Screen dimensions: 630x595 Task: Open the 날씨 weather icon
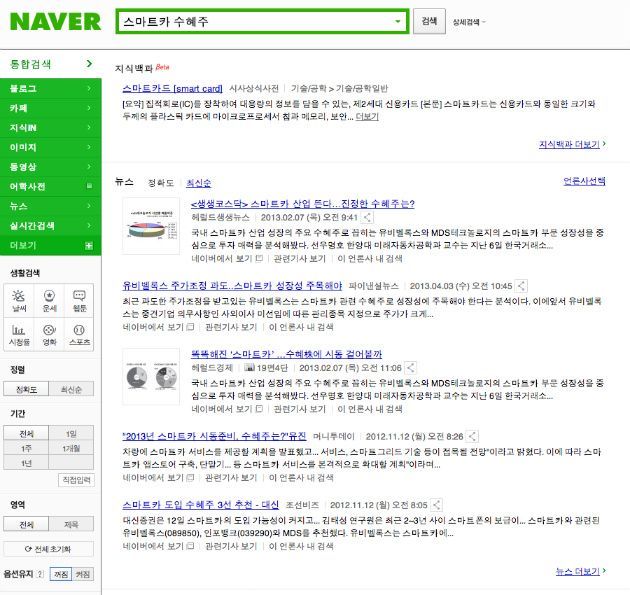(19, 301)
